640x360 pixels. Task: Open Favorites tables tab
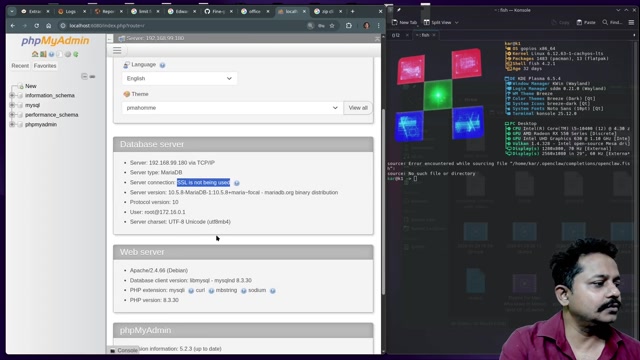pyautogui.click(x=45, y=66)
